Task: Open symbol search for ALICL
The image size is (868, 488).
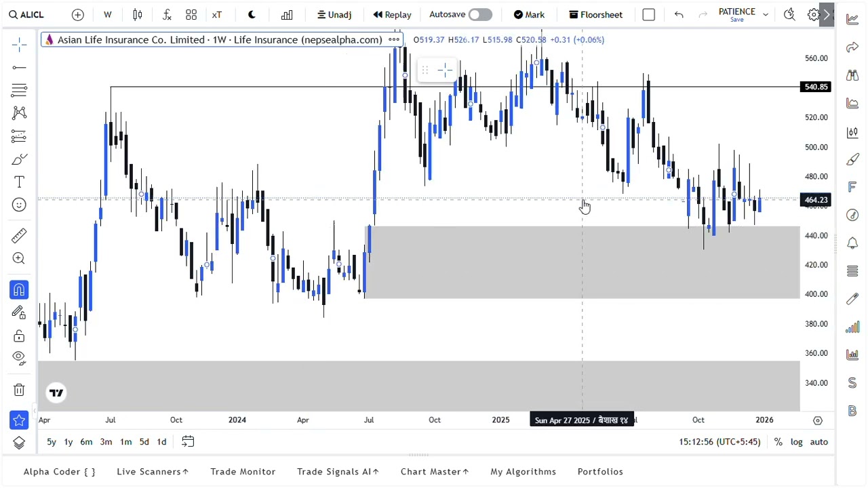Action: pyautogui.click(x=26, y=14)
